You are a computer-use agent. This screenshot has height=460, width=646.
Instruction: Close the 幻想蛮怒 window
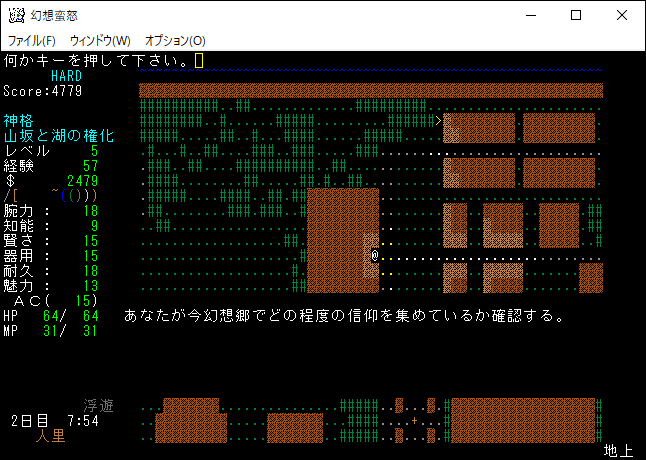click(x=622, y=15)
